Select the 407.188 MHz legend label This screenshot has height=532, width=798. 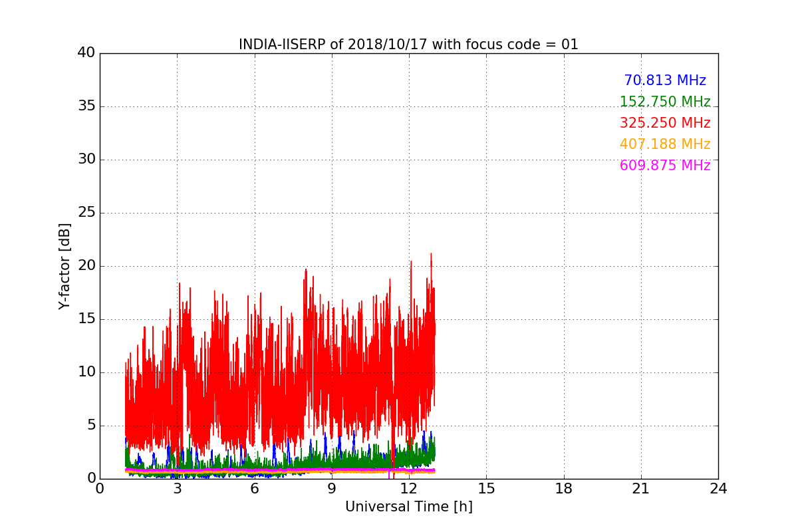(x=665, y=144)
